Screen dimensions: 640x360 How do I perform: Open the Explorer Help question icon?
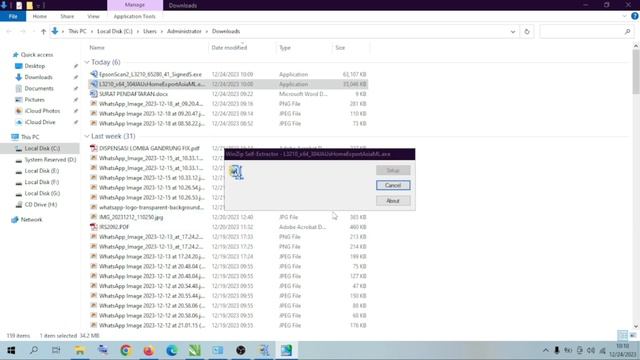pos(635,16)
